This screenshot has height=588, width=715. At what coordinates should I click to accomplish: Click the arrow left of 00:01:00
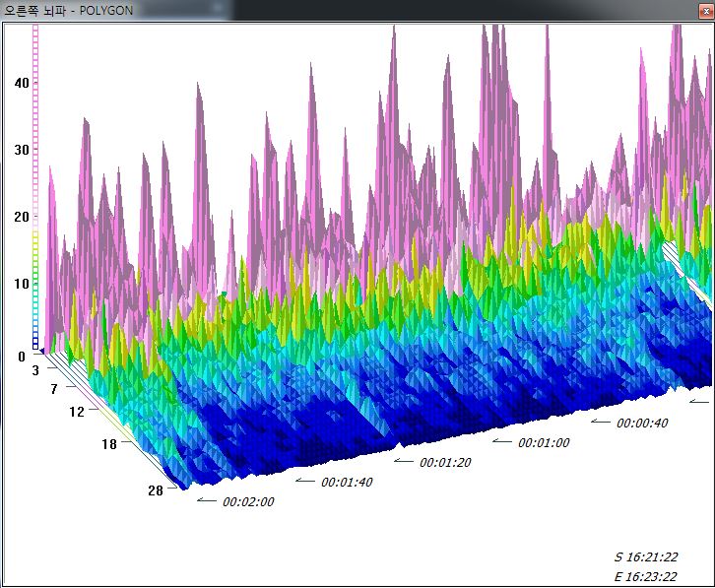point(501,442)
